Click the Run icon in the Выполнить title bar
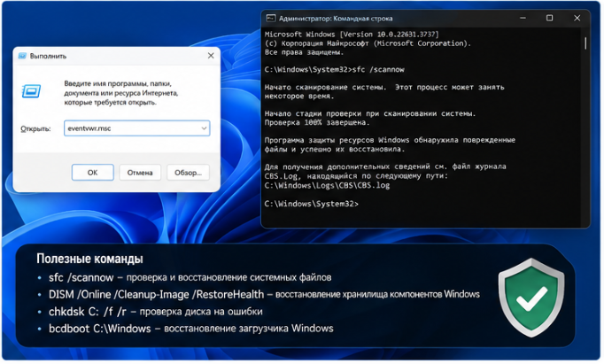 [22, 56]
